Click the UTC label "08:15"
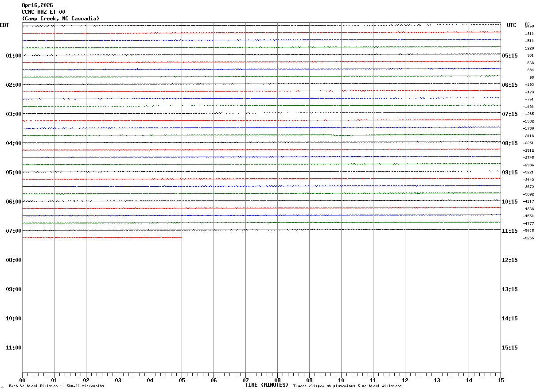 click(x=510, y=143)
